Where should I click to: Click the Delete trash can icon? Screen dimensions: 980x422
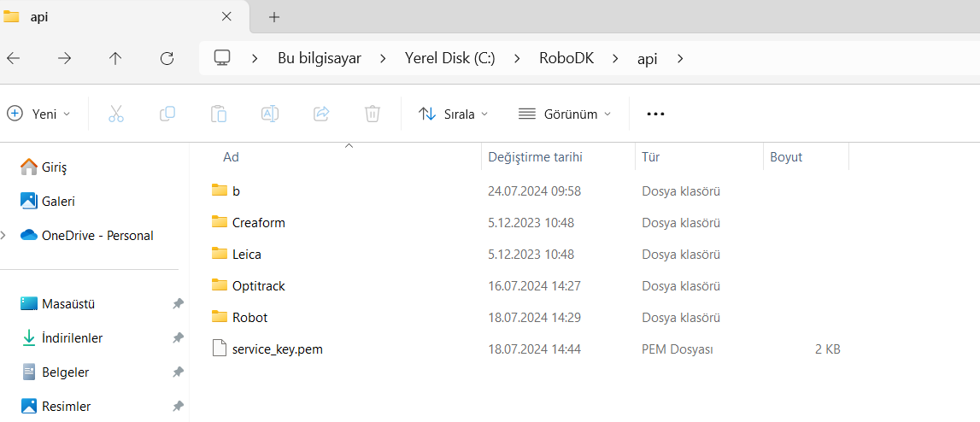click(373, 114)
